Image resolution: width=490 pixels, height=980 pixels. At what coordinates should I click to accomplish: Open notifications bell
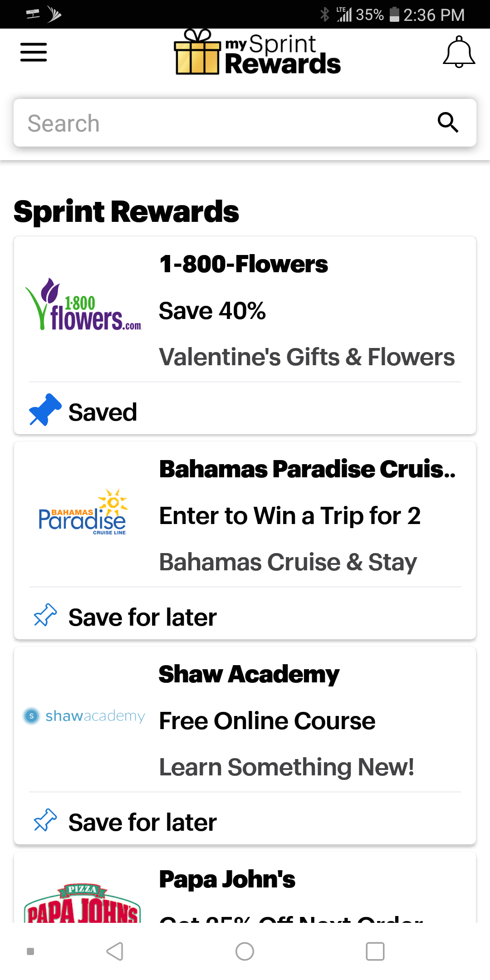[459, 52]
